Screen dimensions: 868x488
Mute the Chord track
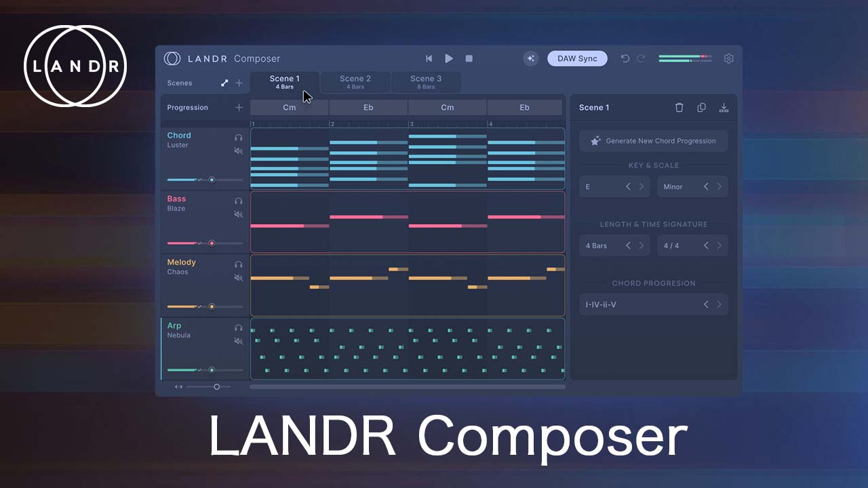coord(239,151)
